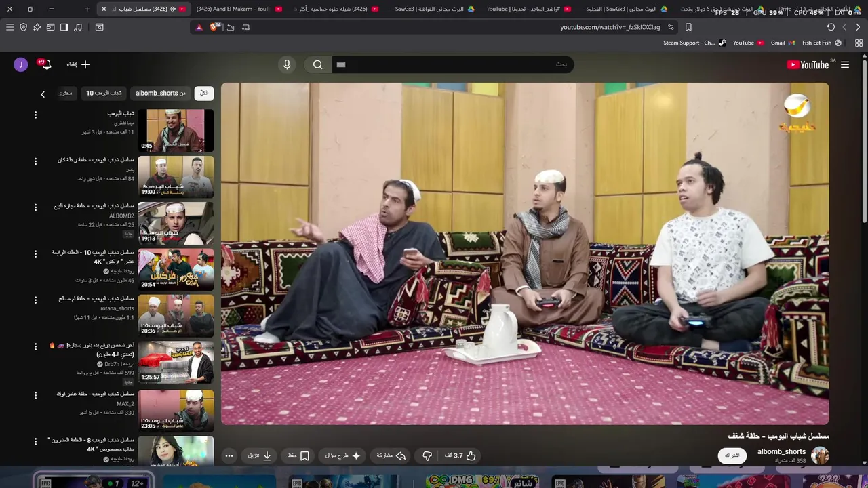The height and width of the screenshot is (488, 868).
Task: Open options for 'الحلقة الرابعة عشر' 4K video
Action: point(36,253)
